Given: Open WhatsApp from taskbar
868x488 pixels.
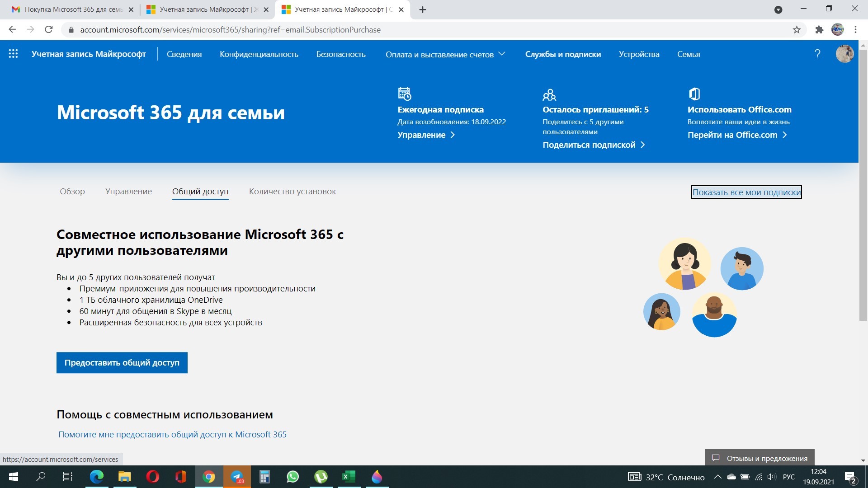Looking at the screenshot, I should [292, 477].
